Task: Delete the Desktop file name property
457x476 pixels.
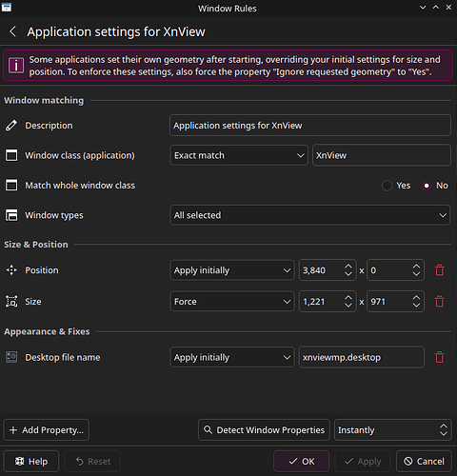Action: pos(440,357)
